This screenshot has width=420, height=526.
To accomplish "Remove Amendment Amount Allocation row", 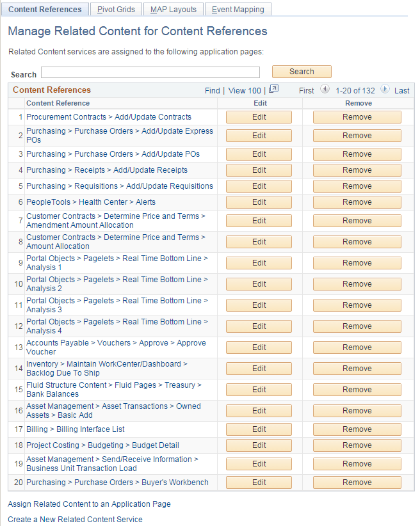I will click(357, 221).
